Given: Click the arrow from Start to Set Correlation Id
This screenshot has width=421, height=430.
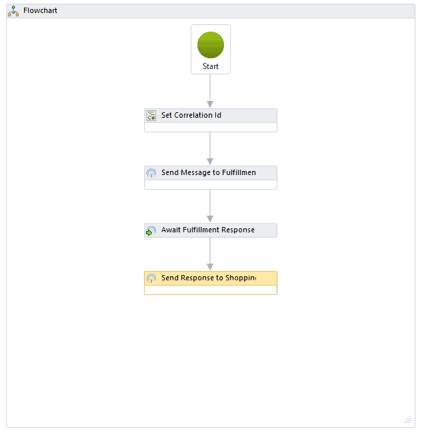Looking at the screenshot, I should coord(210,91).
